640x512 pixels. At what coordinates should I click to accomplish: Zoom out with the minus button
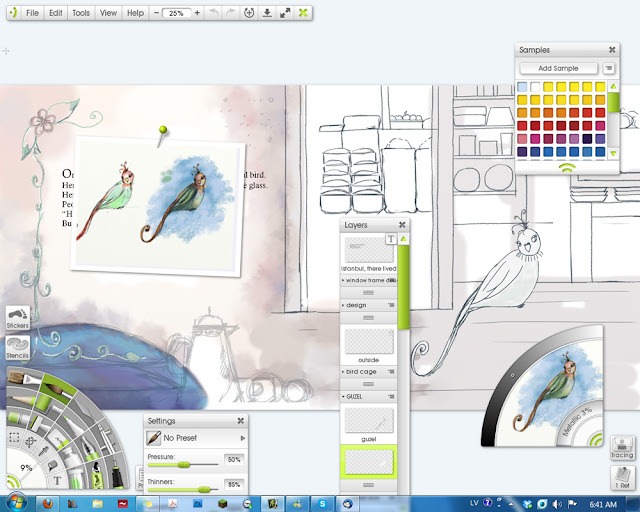point(156,13)
